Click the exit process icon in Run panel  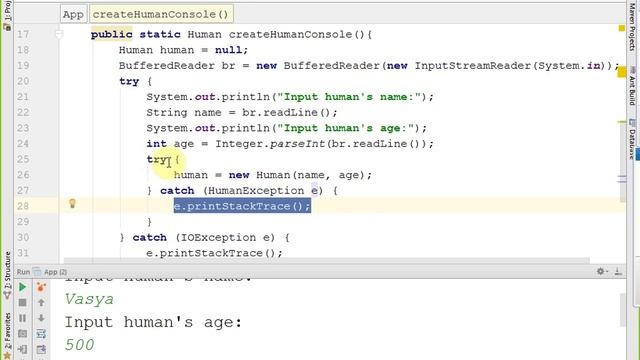click(22, 349)
